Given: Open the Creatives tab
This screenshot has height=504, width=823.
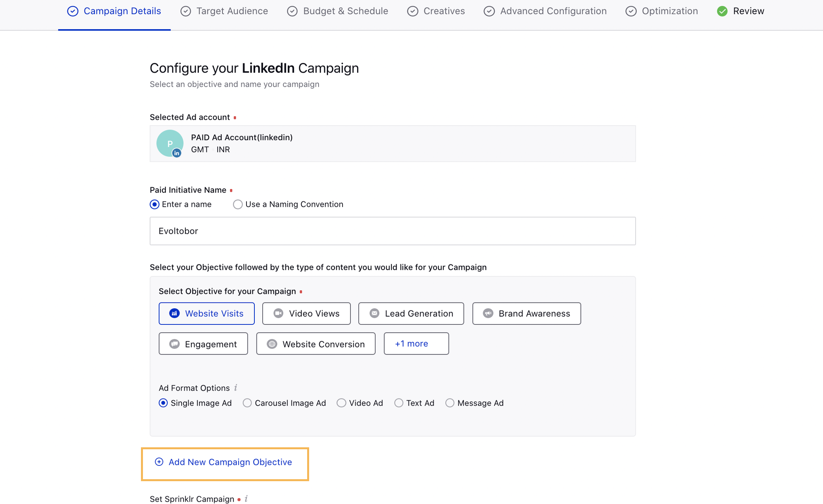Looking at the screenshot, I should click(436, 11).
